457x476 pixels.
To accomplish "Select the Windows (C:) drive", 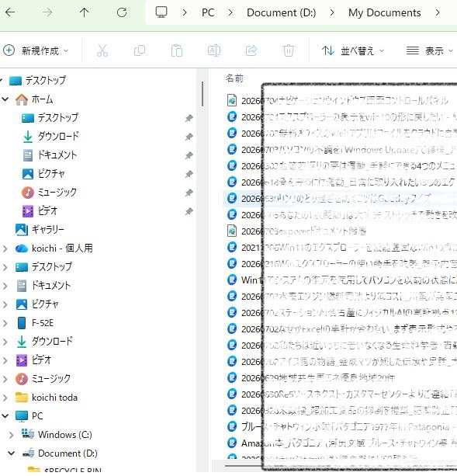I will pyautogui.click(x=57, y=435).
